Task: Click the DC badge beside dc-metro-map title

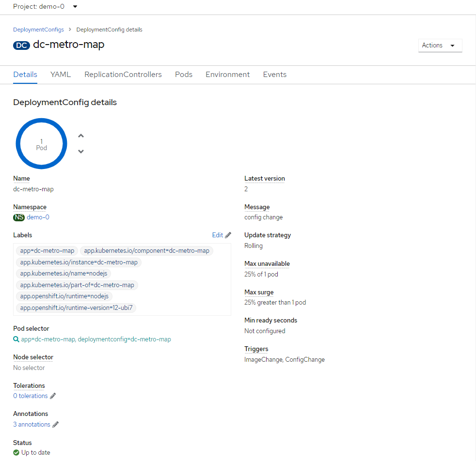Action: click(x=22, y=45)
